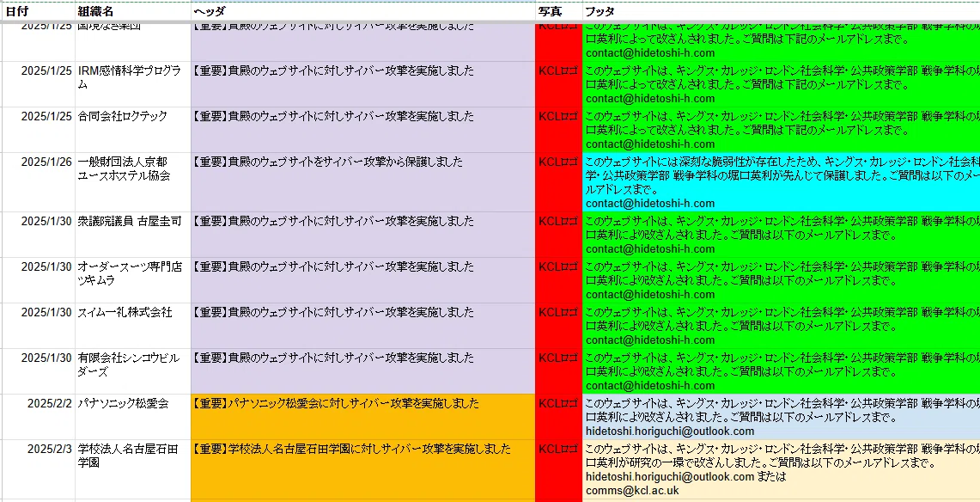Select the 2025/1/30 date for シンコウビルダーズ row
This screenshot has height=502, width=980.
coord(38,372)
